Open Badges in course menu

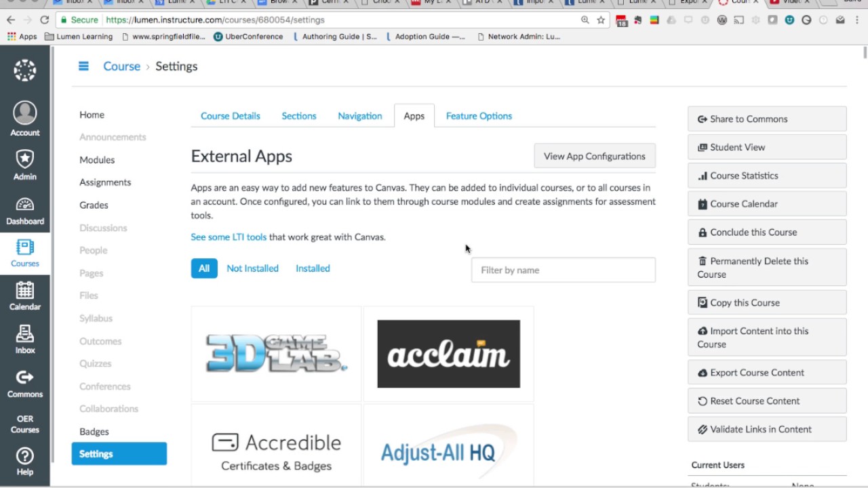pos(94,431)
